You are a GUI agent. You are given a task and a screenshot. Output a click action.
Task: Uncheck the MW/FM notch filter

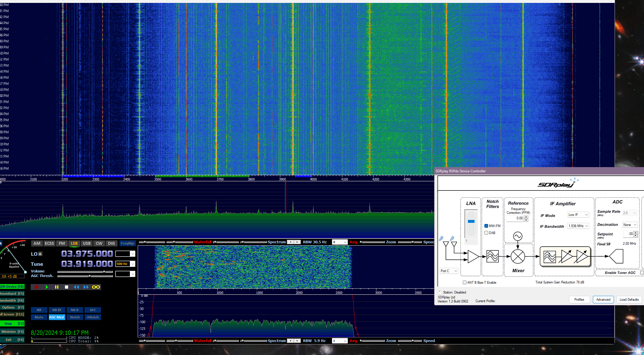(x=486, y=226)
